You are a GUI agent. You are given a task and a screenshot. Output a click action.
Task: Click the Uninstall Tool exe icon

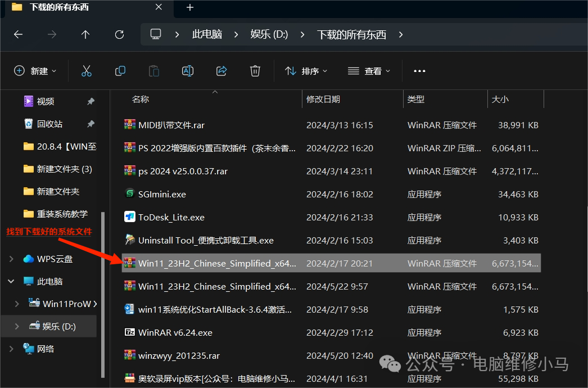coord(130,240)
